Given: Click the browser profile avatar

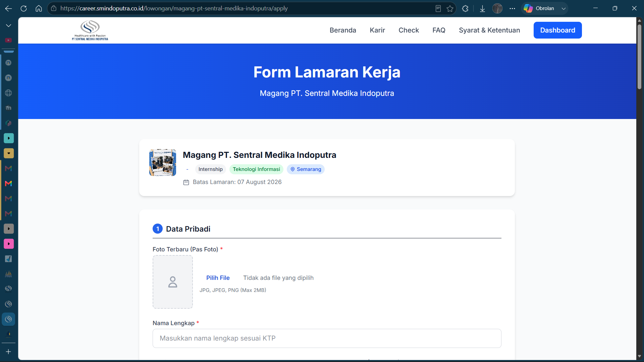Looking at the screenshot, I should 497,8.
